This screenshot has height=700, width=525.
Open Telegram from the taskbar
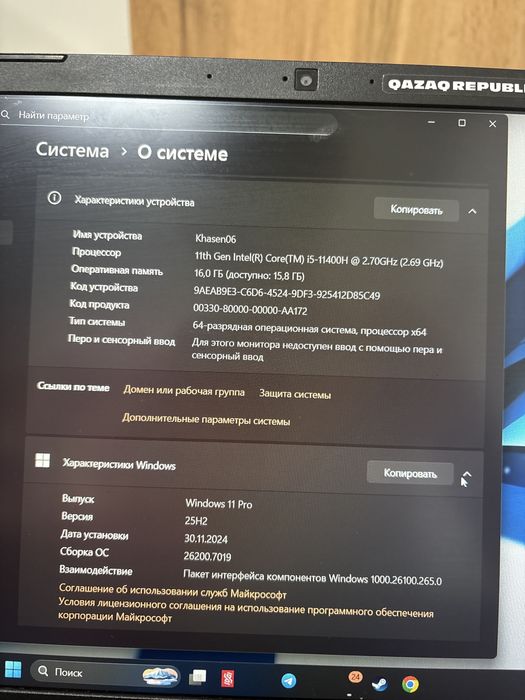(x=289, y=680)
